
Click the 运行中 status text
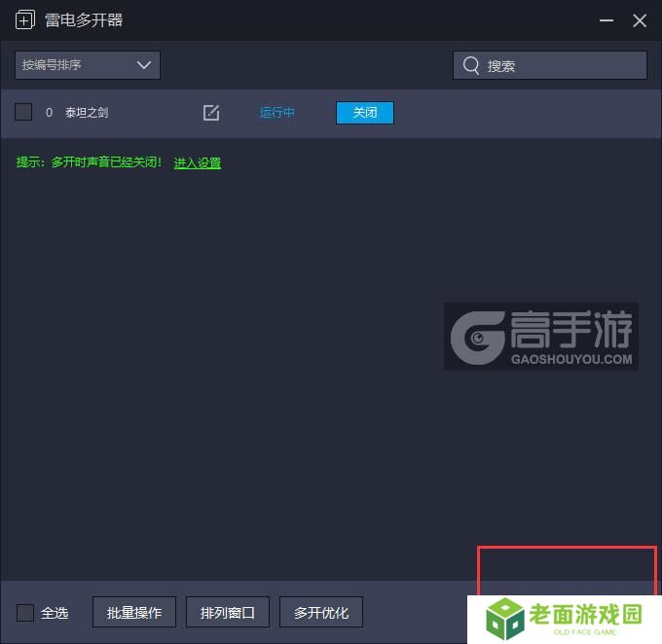tap(276, 113)
